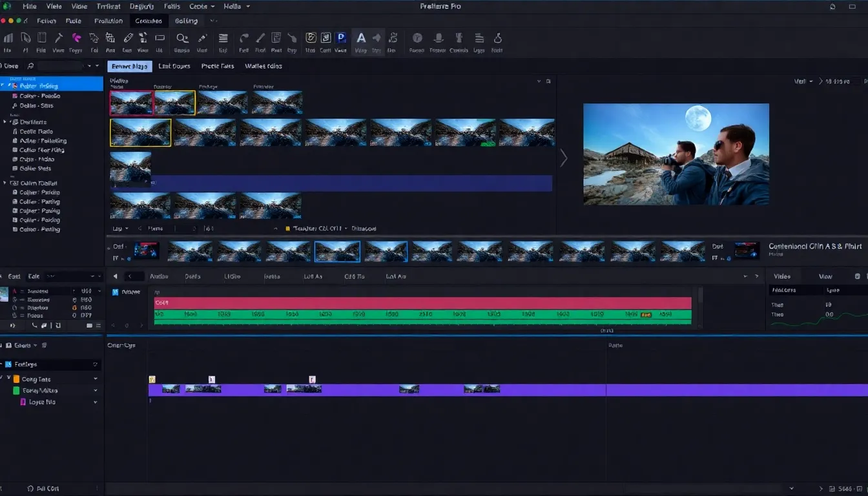The image size is (868, 496).
Task: Expand the 'Dterilects' folder in the tree
Action: tap(5, 122)
